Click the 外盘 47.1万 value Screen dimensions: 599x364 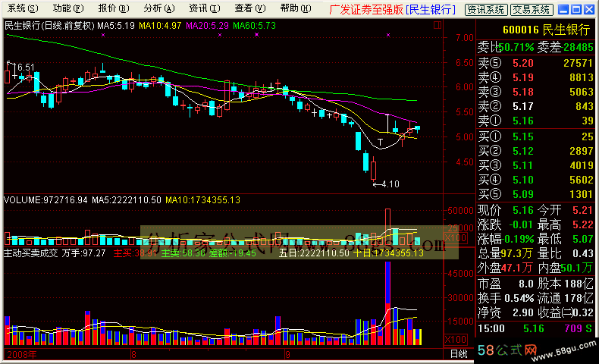(x=517, y=268)
